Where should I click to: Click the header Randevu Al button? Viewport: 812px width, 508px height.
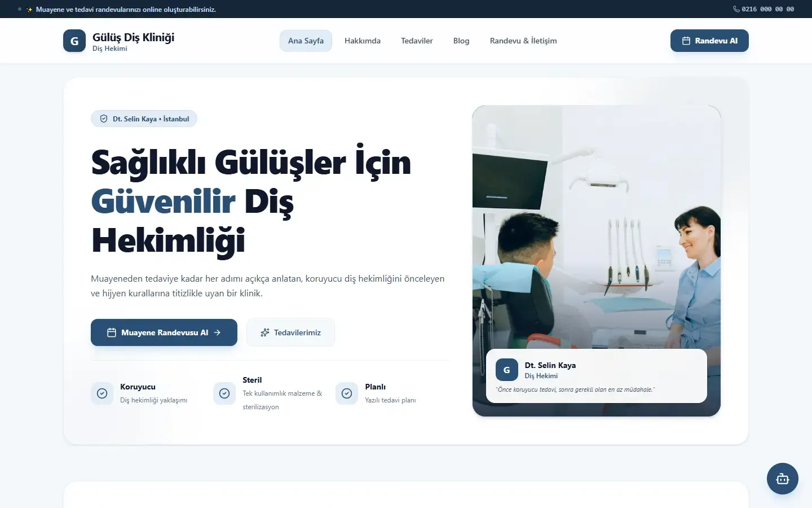[709, 41]
